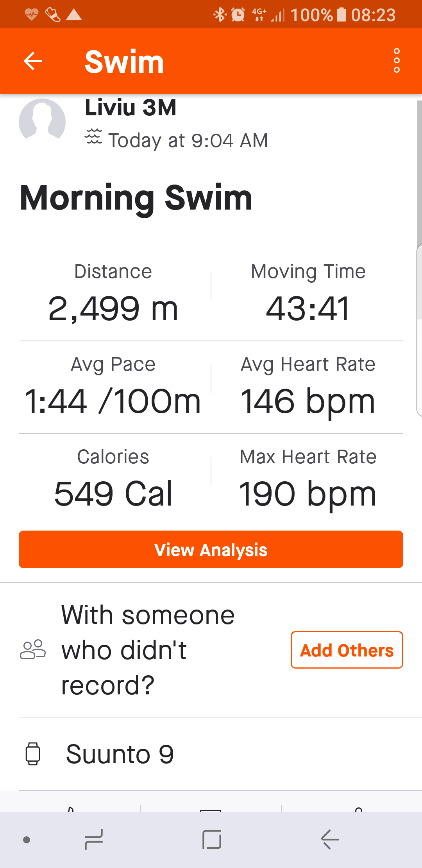The width and height of the screenshot is (422, 868).
Task: Click the View Analysis button
Action: tap(211, 549)
